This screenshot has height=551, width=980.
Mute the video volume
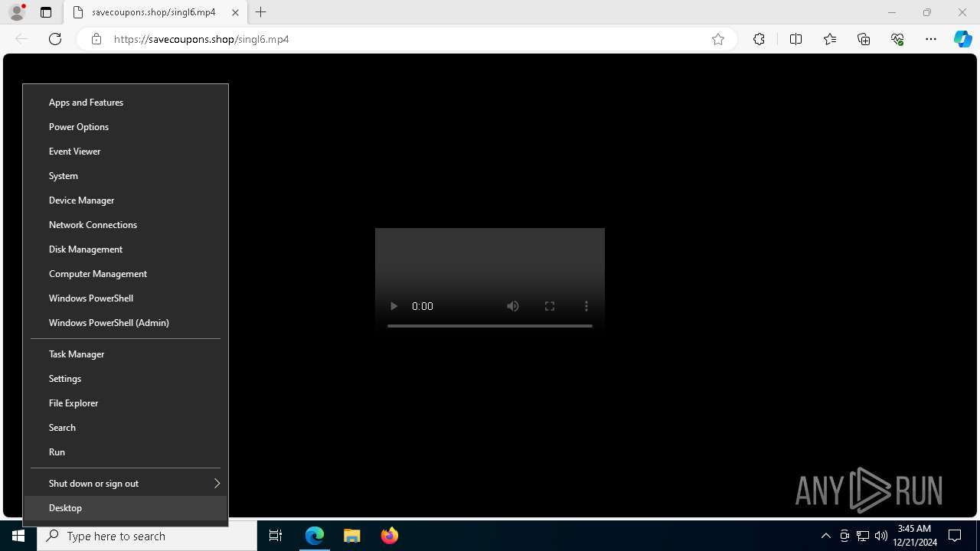[513, 306]
